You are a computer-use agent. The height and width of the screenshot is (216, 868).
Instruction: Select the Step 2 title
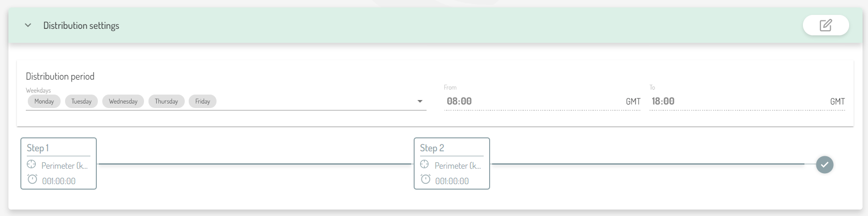pyautogui.click(x=432, y=148)
